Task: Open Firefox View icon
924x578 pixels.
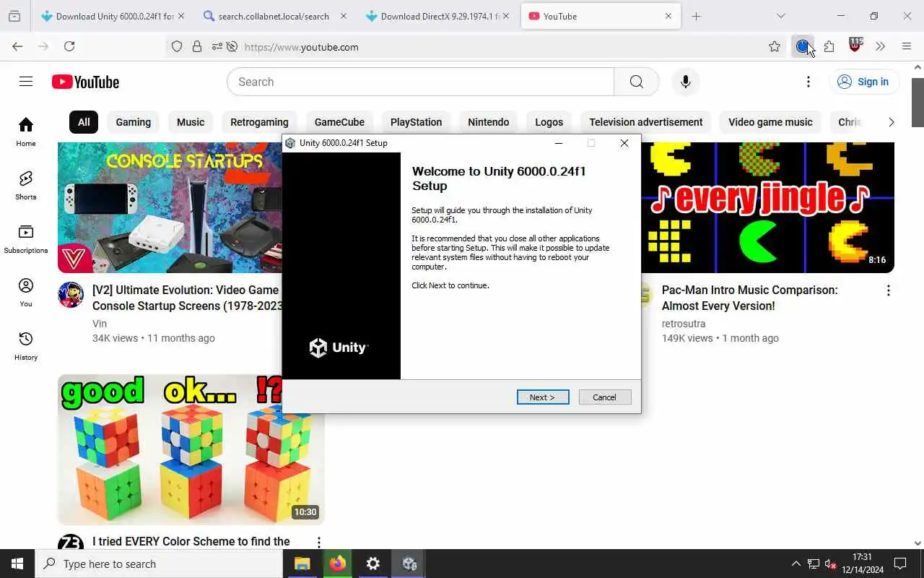Action: point(14,16)
